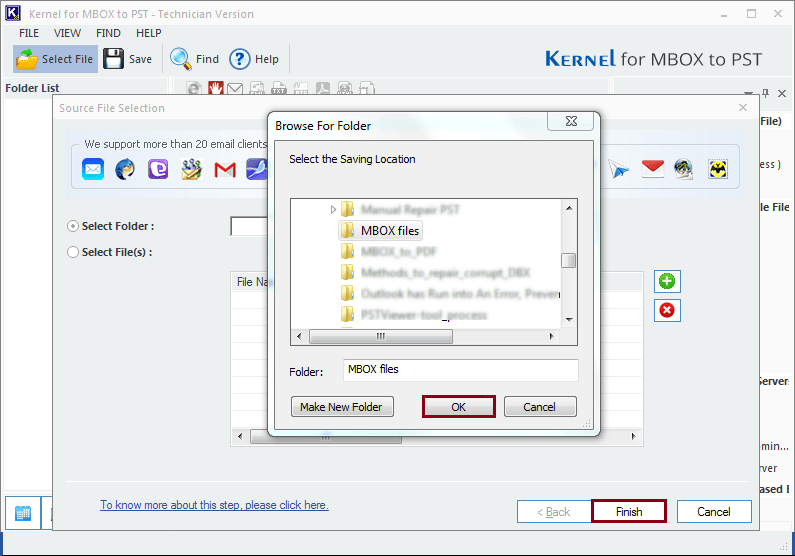The width and height of the screenshot is (795, 556).
Task: Choose the Select File(s) radio button
Action: (x=73, y=252)
